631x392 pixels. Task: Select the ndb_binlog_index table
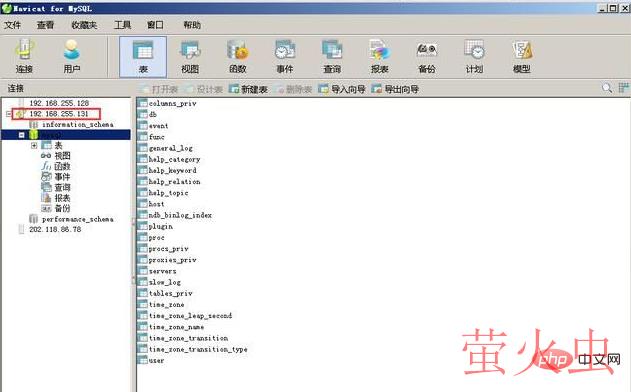(x=180, y=215)
